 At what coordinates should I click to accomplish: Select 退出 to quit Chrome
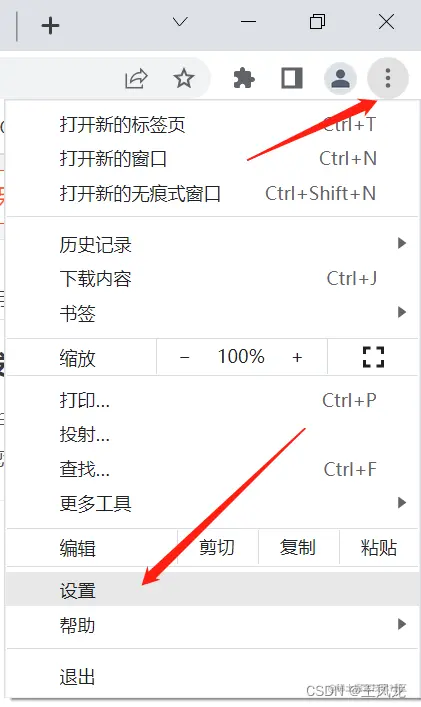212,677
